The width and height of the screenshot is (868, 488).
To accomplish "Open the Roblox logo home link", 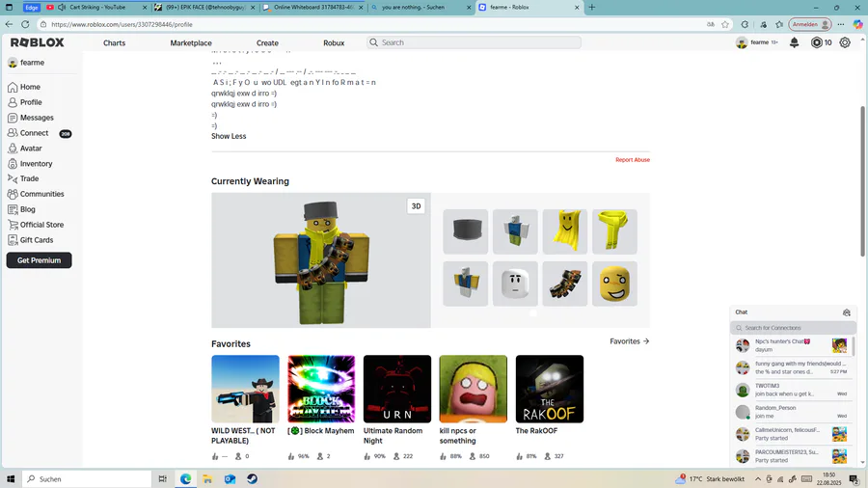I will tap(37, 42).
